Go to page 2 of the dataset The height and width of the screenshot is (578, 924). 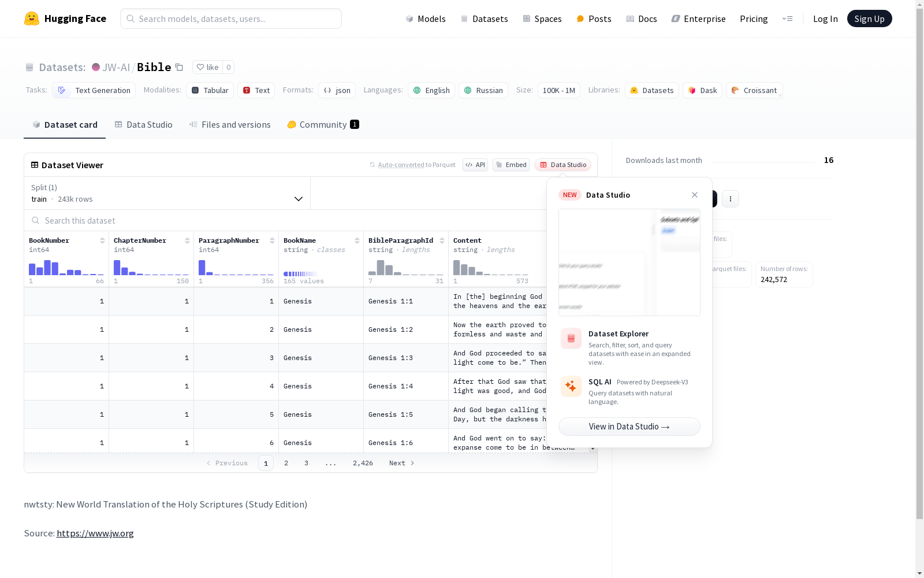pyautogui.click(x=286, y=463)
